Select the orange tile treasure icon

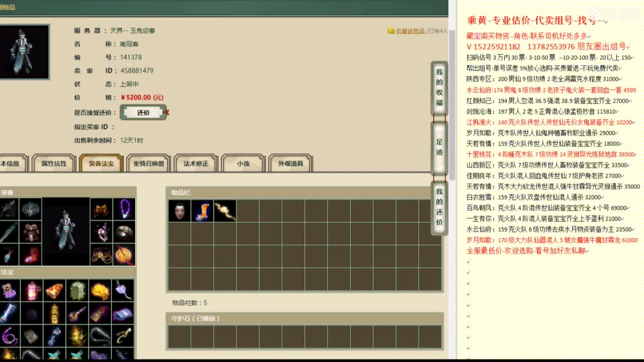pos(54,290)
